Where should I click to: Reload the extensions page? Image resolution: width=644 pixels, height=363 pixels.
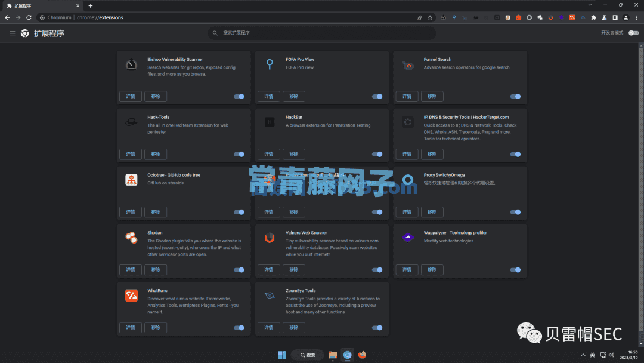tap(29, 18)
